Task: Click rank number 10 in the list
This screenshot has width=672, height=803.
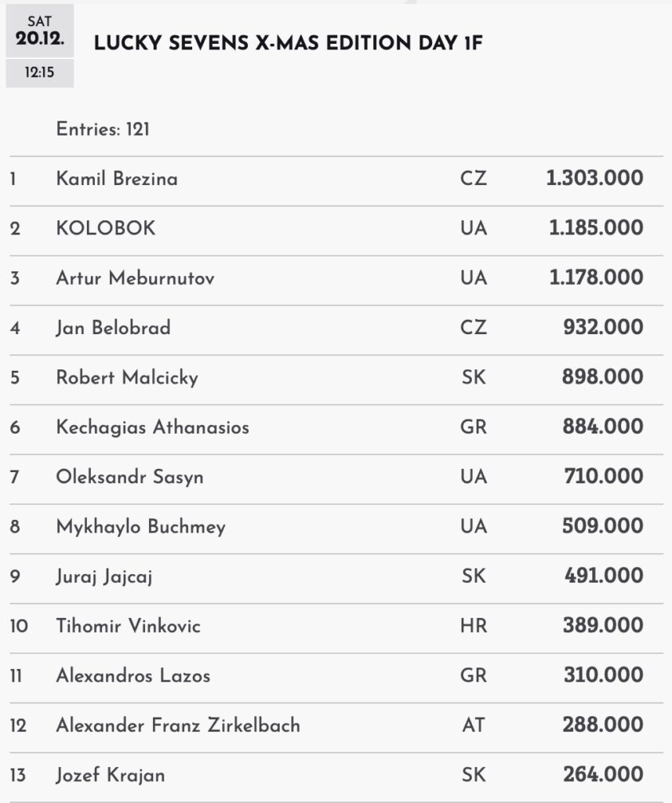Action: [x=19, y=626]
